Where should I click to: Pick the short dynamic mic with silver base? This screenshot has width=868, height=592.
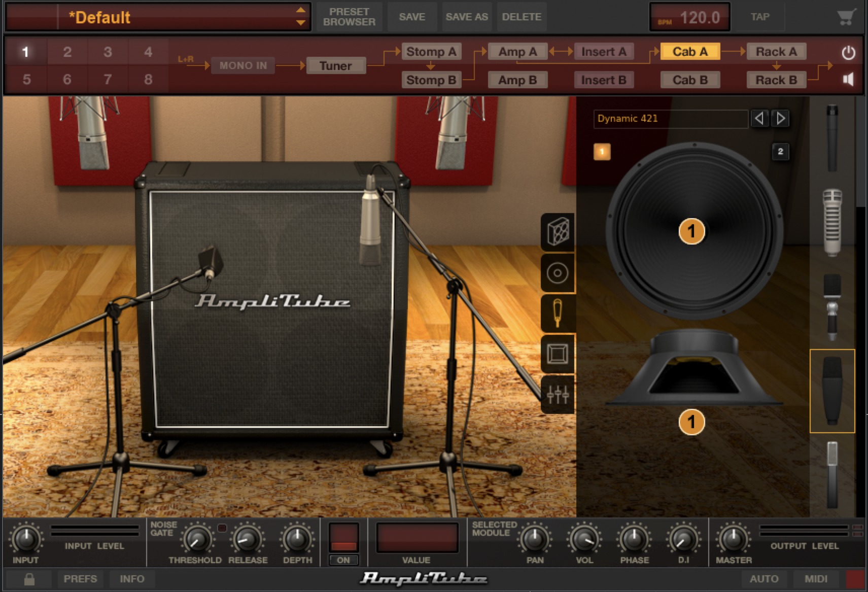(x=832, y=307)
